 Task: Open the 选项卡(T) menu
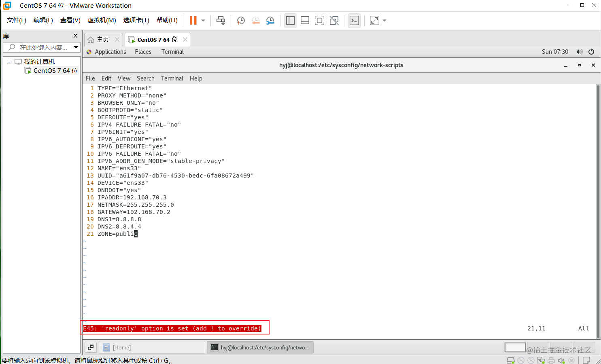136,20
